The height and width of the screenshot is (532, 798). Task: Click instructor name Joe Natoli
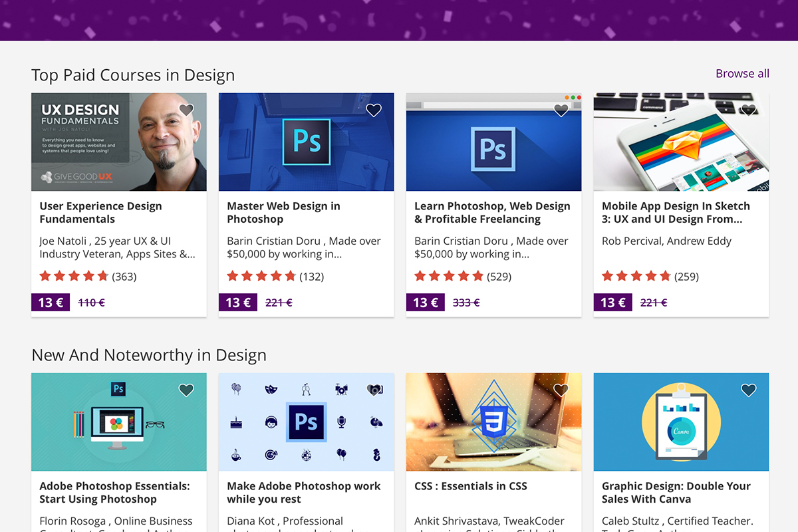click(x=63, y=241)
